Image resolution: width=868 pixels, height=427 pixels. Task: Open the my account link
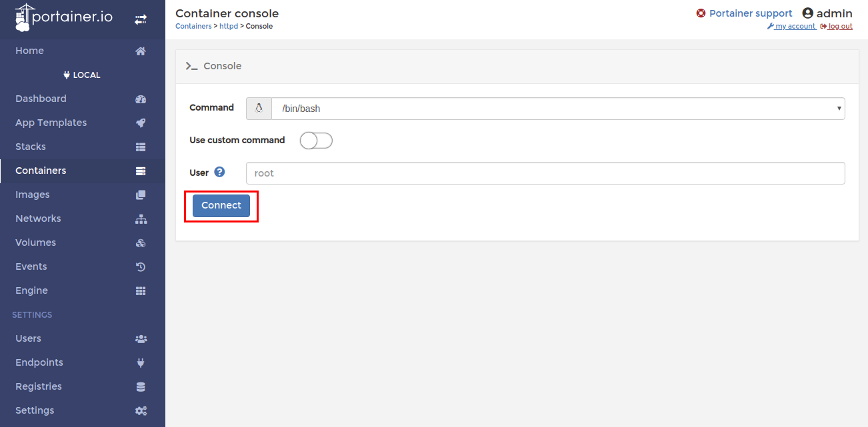tap(795, 26)
